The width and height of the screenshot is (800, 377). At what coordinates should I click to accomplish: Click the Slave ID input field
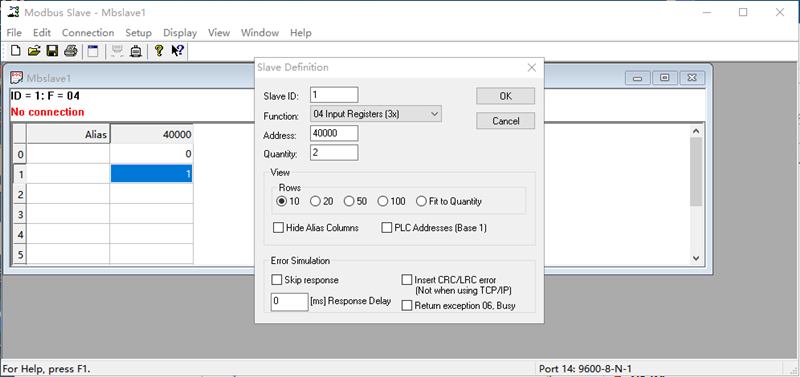click(334, 95)
